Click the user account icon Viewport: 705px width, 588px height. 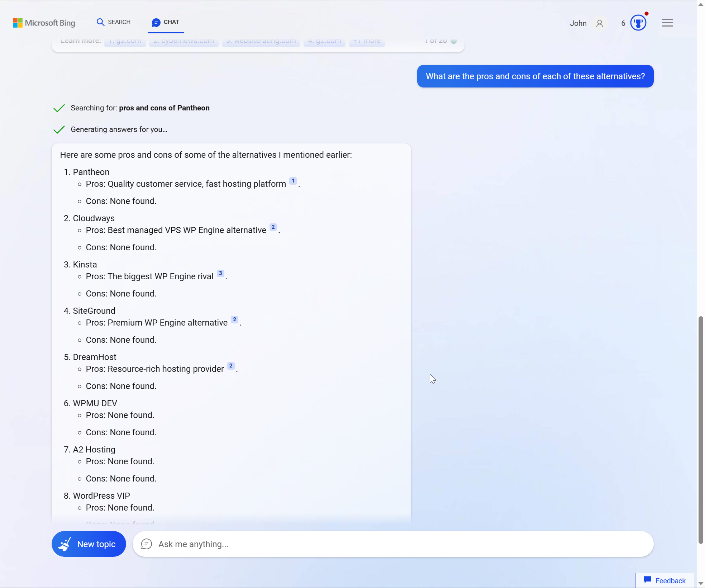tap(600, 23)
